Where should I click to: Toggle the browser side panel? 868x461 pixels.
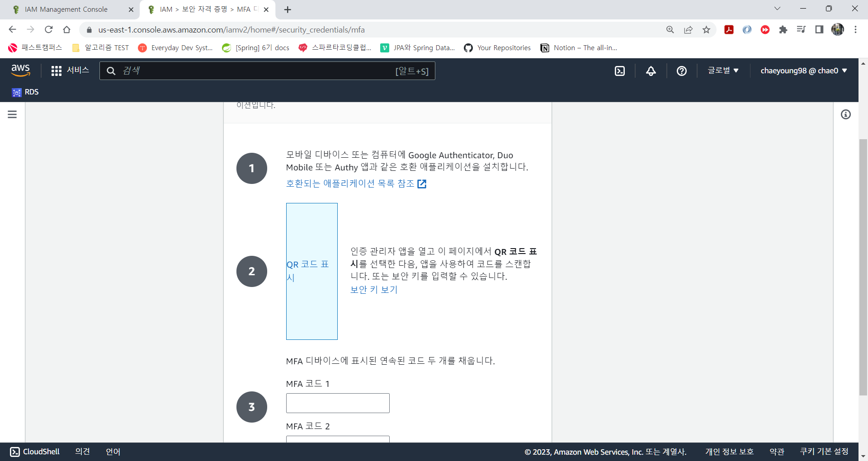click(819, 29)
